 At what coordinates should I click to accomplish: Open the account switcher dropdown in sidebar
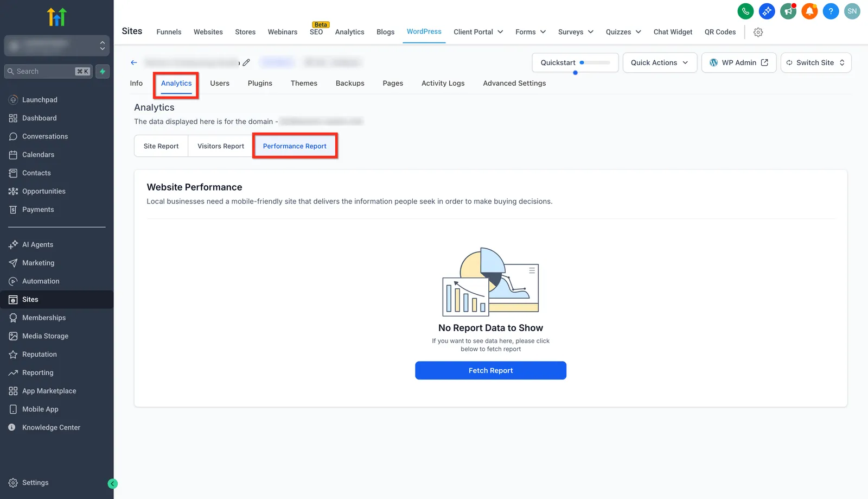pyautogui.click(x=57, y=46)
